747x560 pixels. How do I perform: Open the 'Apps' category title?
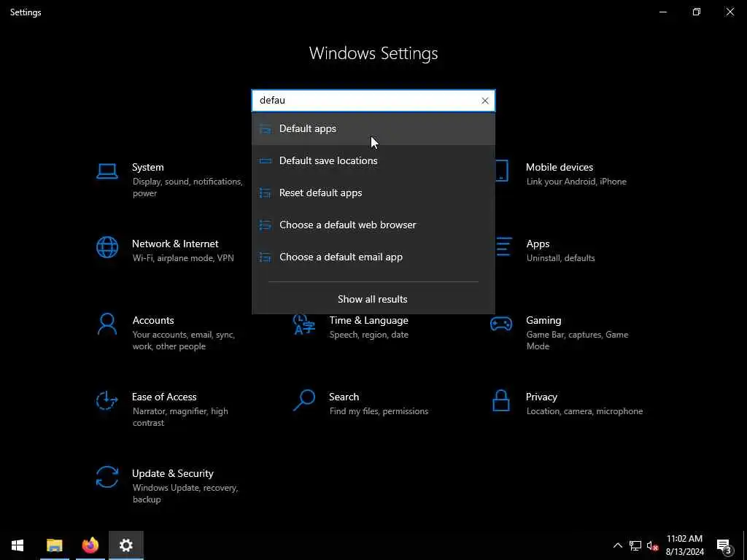(538, 244)
